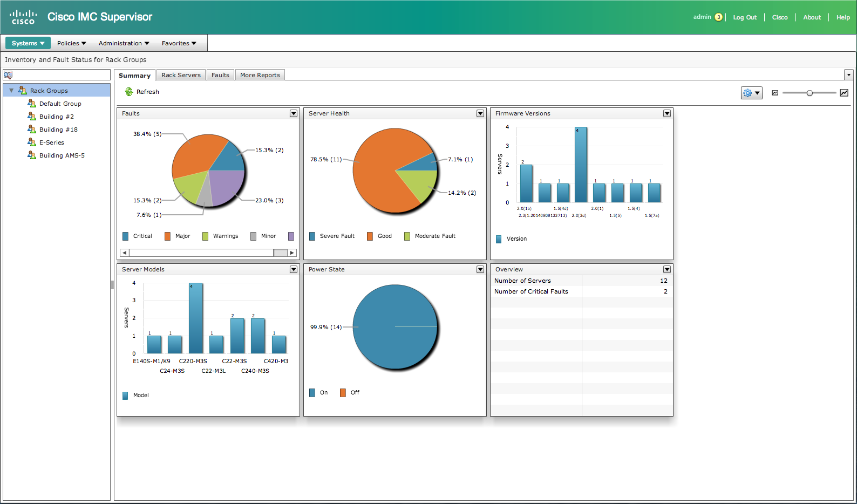
Task: Click the Refresh button label
Action: tap(147, 92)
